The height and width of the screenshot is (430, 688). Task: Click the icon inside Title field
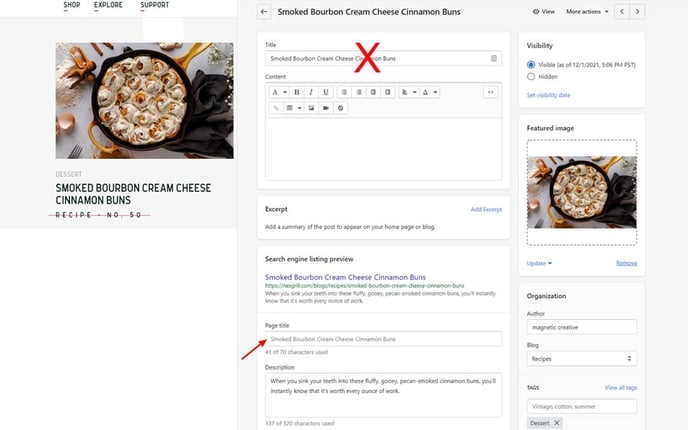(494, 58)
